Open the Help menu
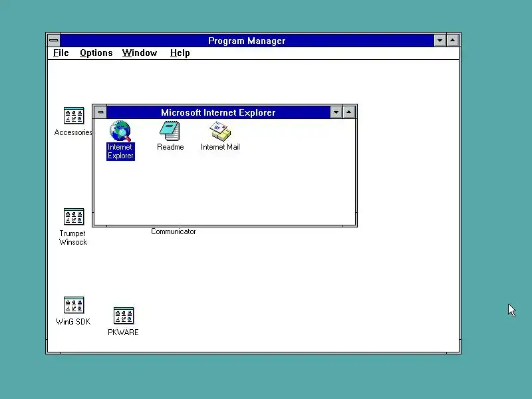Screen dimensions: 532x399 (x=180, y=53)
